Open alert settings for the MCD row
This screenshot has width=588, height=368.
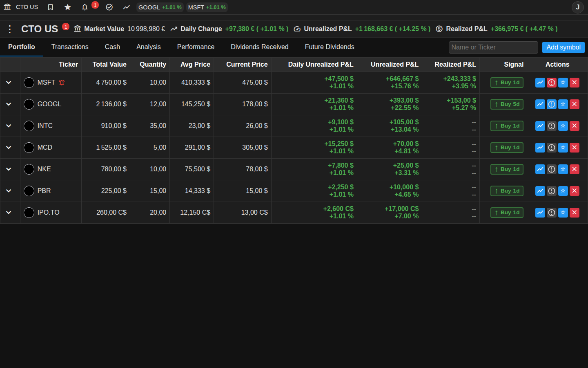(x=551, y=148)
